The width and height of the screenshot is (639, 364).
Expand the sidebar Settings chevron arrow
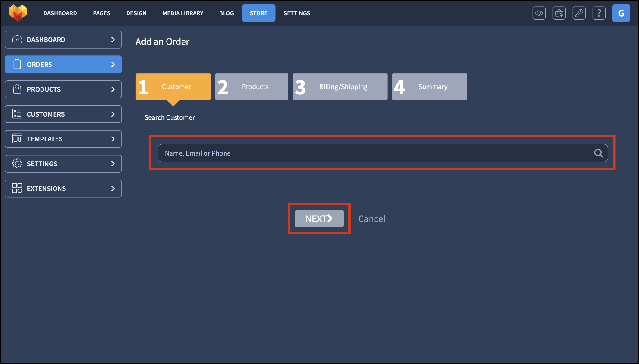[113, 163]
